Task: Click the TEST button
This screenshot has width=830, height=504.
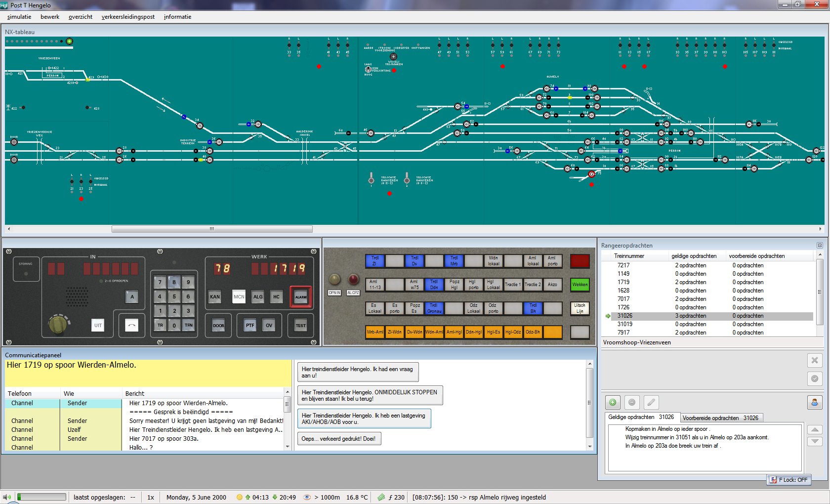Action: pos(301,325)
